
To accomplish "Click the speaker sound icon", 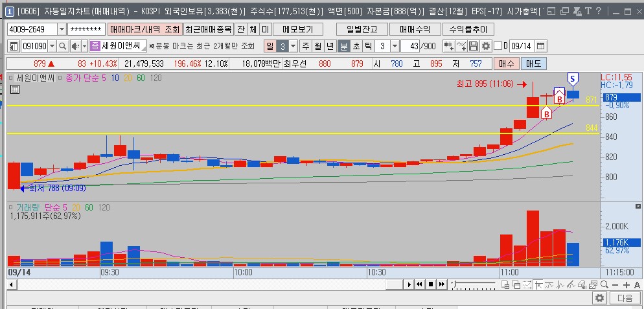I will pyautogui.click(x=75, y=46).
